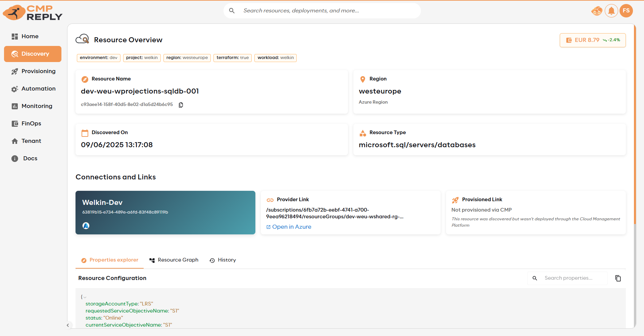Go to FinOps in the sidebar
This screenshot has width=644, height=336.
coord(31,123)
